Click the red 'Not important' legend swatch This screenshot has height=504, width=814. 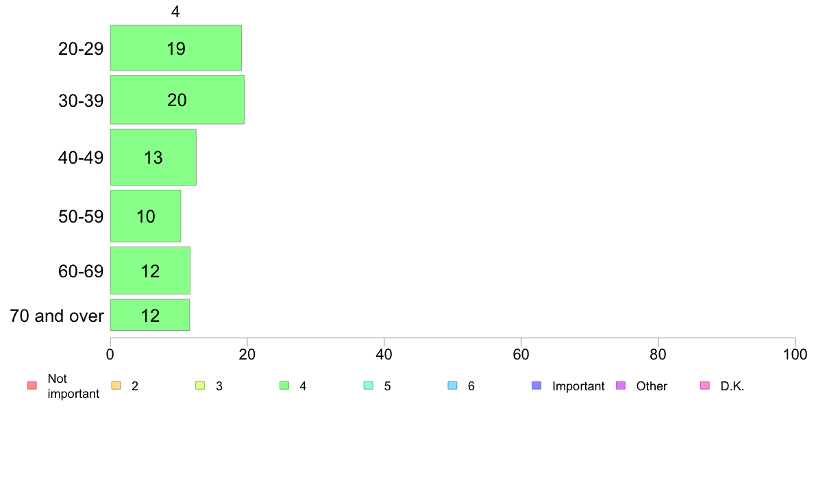tap(32, 386)
